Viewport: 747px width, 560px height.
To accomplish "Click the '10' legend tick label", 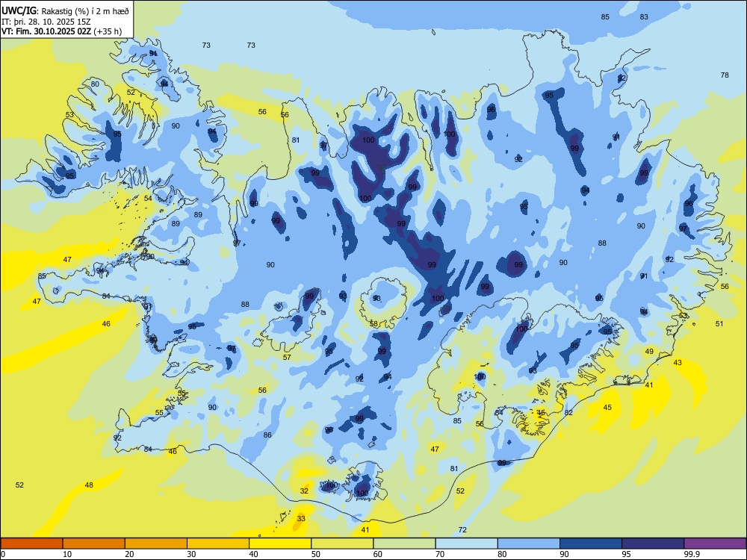I will (67, 554).
